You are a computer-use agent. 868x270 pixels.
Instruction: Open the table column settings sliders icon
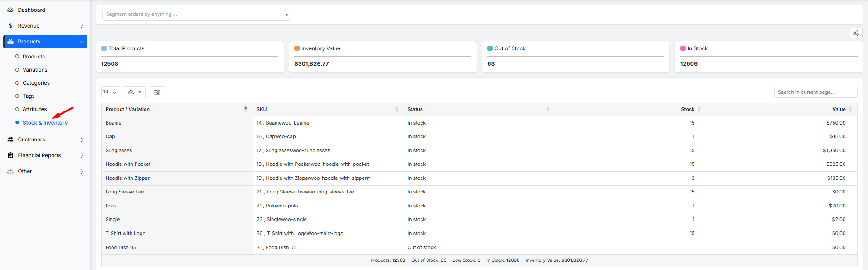click(x=156, y=92)
